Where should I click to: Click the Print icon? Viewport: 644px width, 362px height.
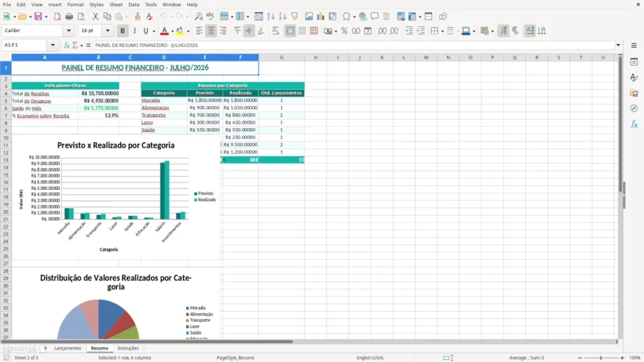pyautogui.click(x=69, y=16)
